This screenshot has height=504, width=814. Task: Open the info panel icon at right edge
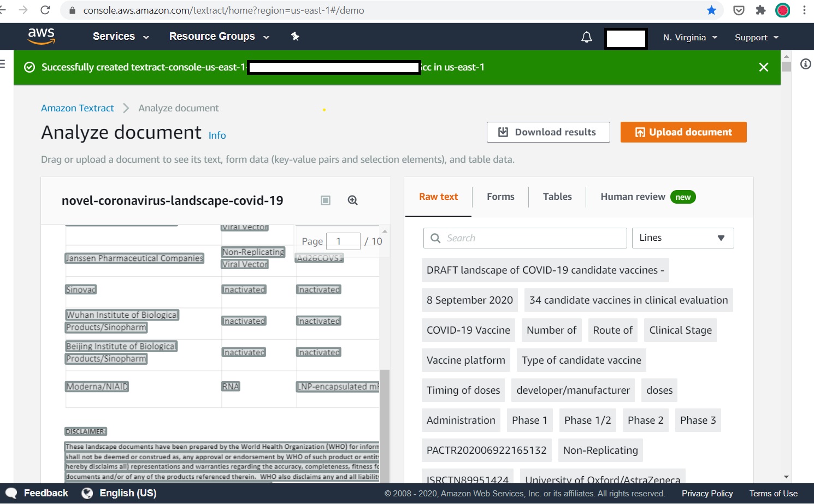[x=805, y=64]
